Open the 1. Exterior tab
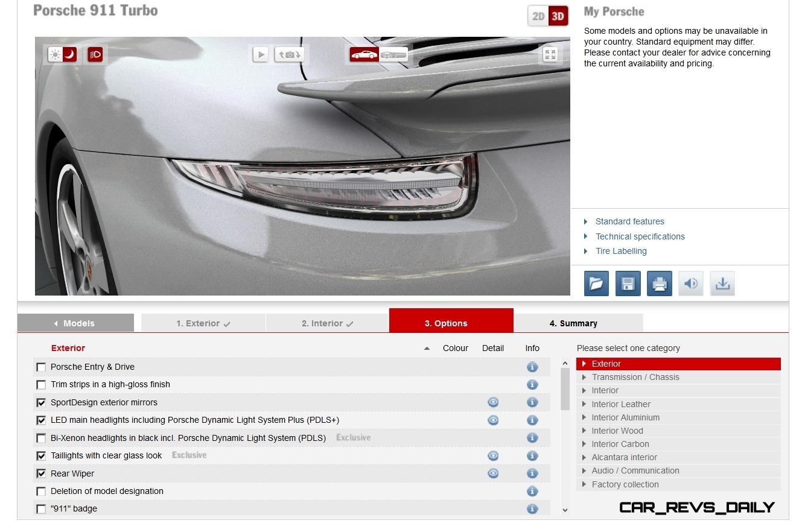The image size is (802, 532). pyautogui.click(x=203, y=323)
